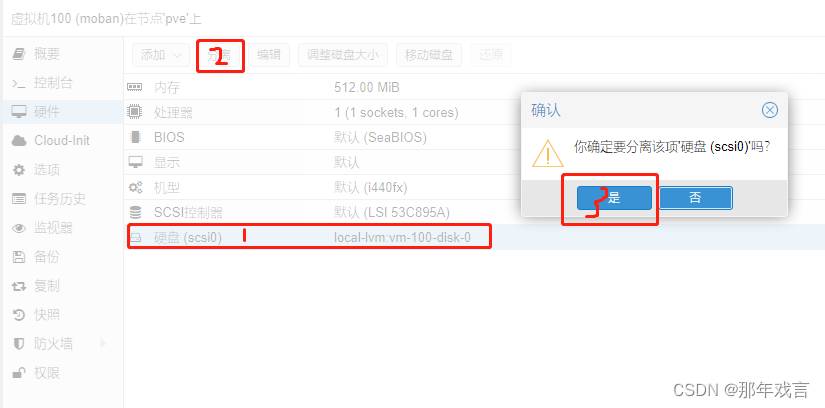This screenshot has width=825, height=408.
Task: Open the 控制台 console terminal icon
Action: coord(19,83)
